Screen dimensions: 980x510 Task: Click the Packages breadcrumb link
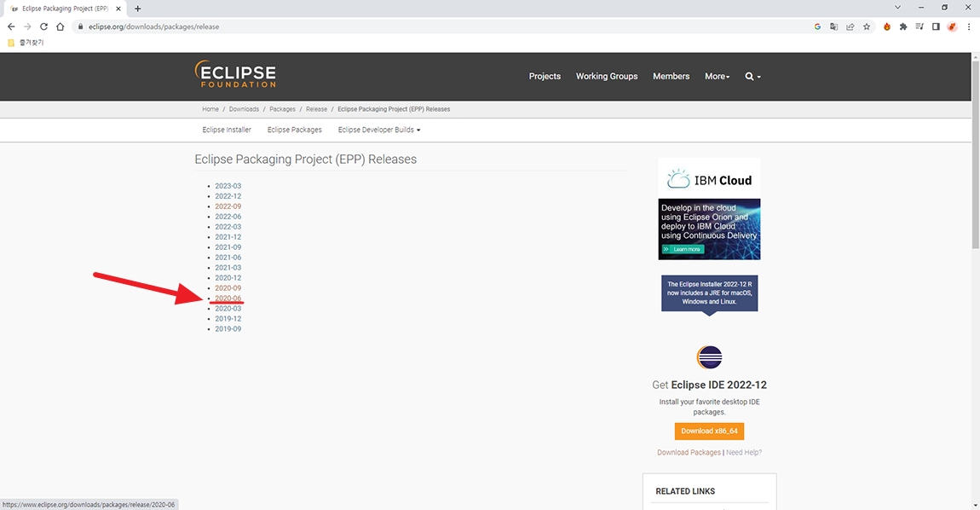[283, 109]
